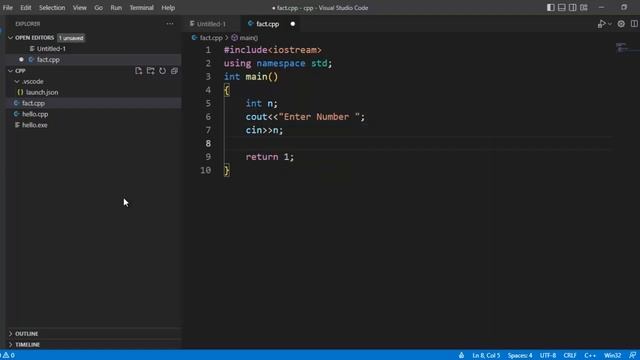Refresh the Explorer file list
Screen dimensions: 640x360
point(162,71)
